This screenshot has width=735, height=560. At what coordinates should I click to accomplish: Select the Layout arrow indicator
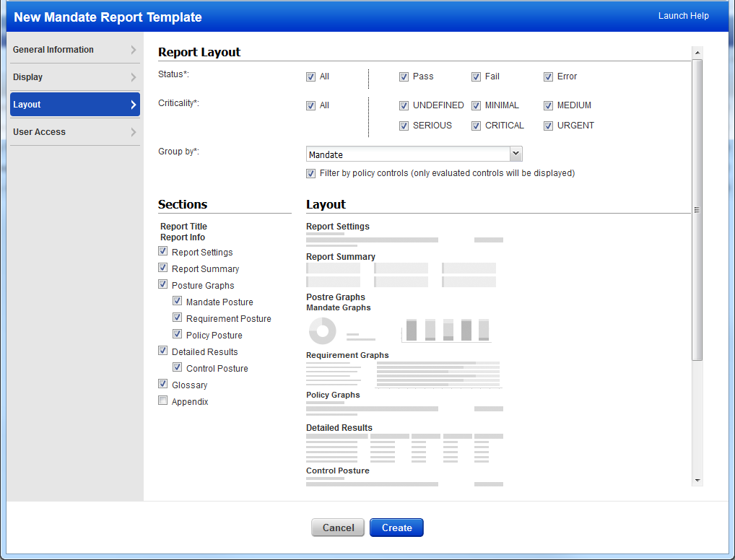point(134,104)
